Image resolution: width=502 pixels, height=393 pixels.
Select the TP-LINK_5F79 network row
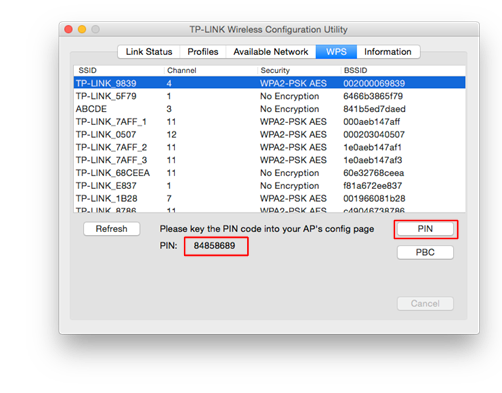269,96
